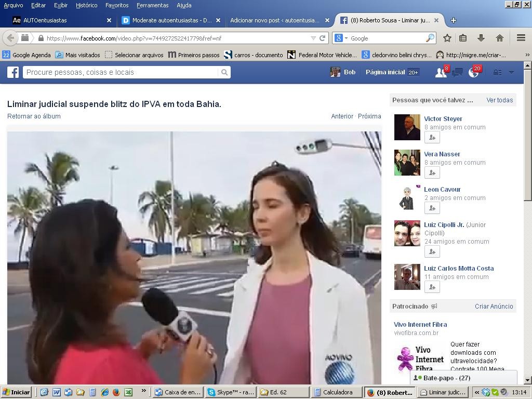532x399 pixels.
Task: Go to the Próxima video link
Action: coord(369,116)
